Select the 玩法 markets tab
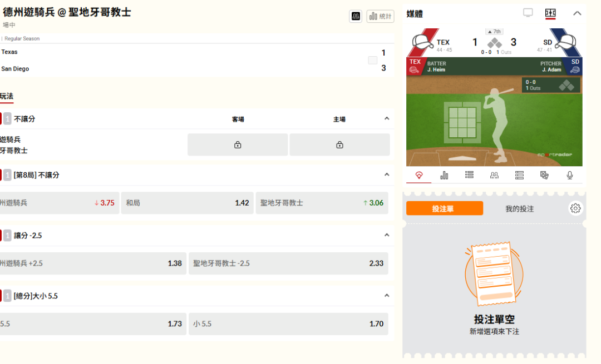Screen dimensions: 601x364 point(7,96)
